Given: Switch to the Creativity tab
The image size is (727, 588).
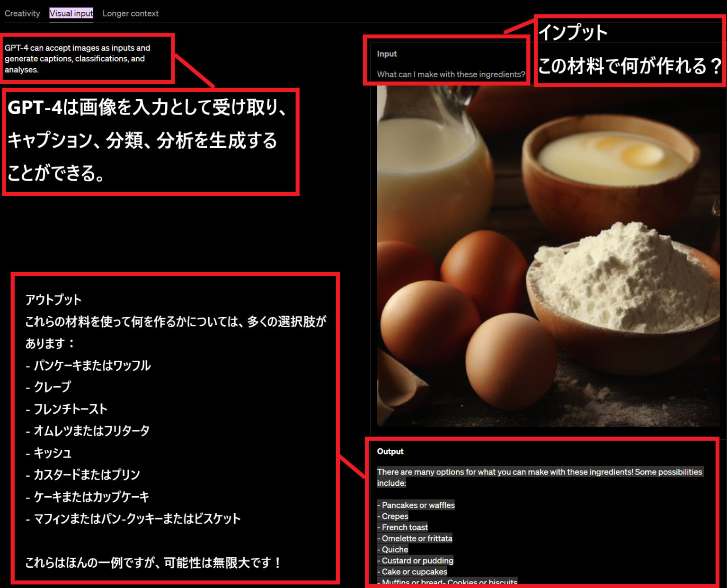Looking at the screenshot, I should 22,13.
